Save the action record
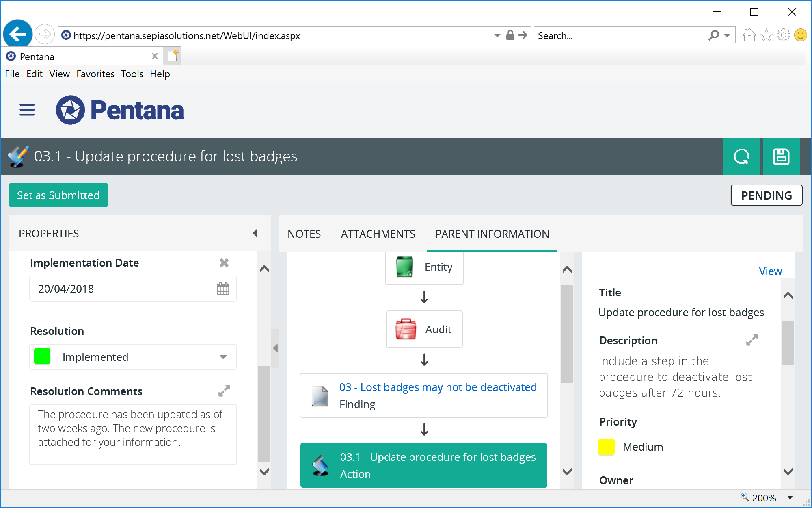This screenshot has height=508, width=812. (x=781, y=156)
